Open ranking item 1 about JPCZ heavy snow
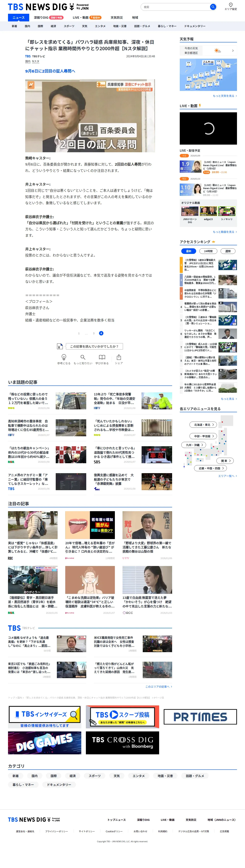 click(208, 265)
